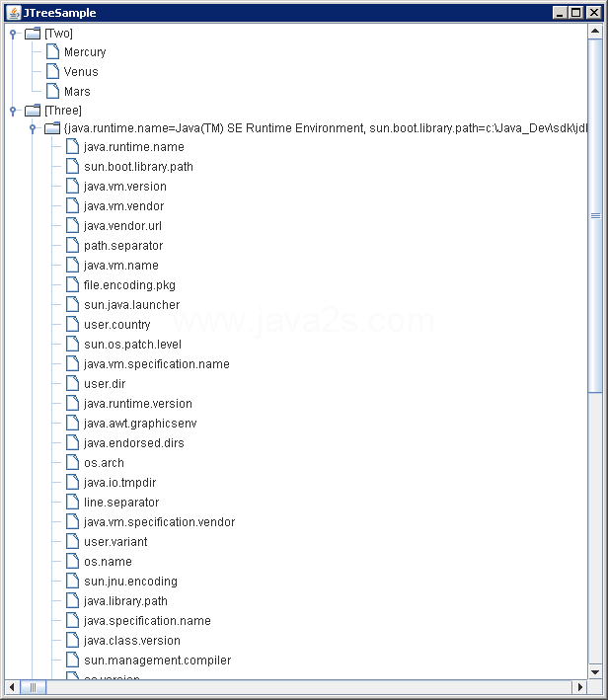The width and height of the screenshot is (608, 700).
Task: Collapse the [Two] tree node handle
Action: pyautogui.click(x=13, y=34)
